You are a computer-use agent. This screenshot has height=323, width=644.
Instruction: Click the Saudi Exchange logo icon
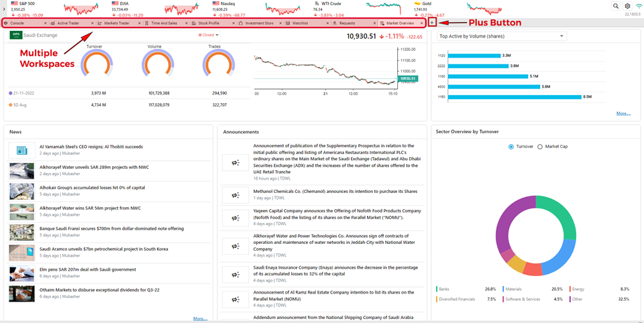(x=16, y=35)
